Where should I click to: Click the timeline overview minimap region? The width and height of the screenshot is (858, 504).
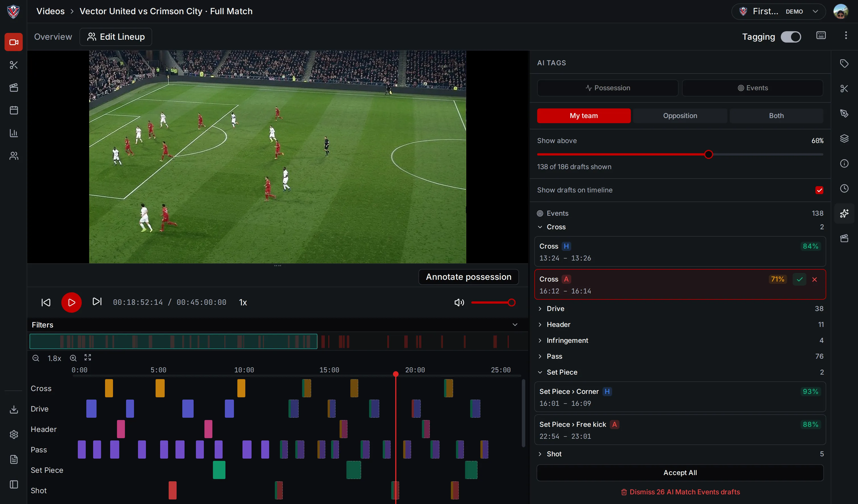173,341
